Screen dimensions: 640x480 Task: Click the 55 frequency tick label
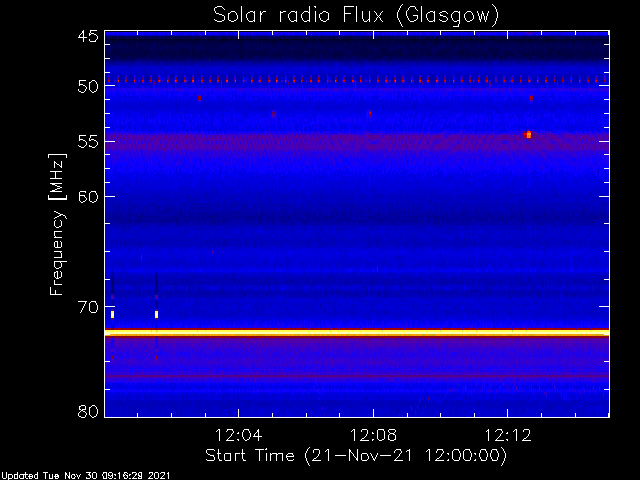[x=88, y=142]
